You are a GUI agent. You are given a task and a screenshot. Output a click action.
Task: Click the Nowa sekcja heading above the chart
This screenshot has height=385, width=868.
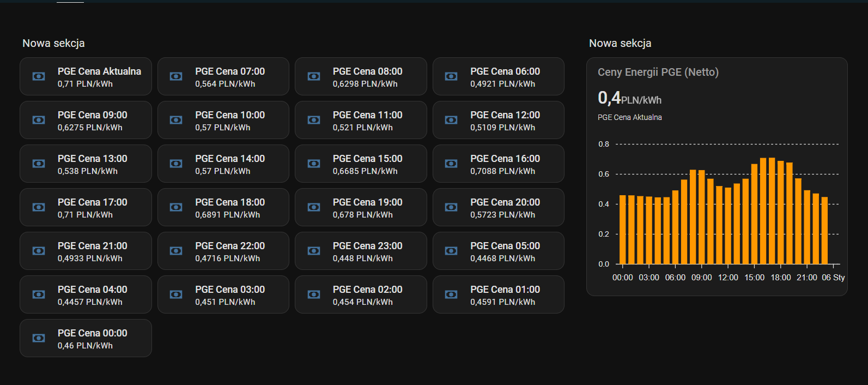point(620,43)
